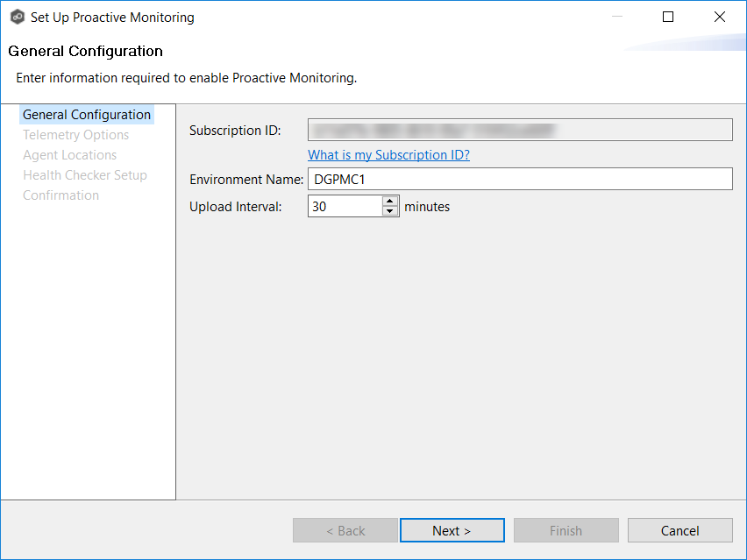Maximize the wizard dialog window
Image resolution: width=747 pixels, height=560 pixels.
click(x=668, y=17)
